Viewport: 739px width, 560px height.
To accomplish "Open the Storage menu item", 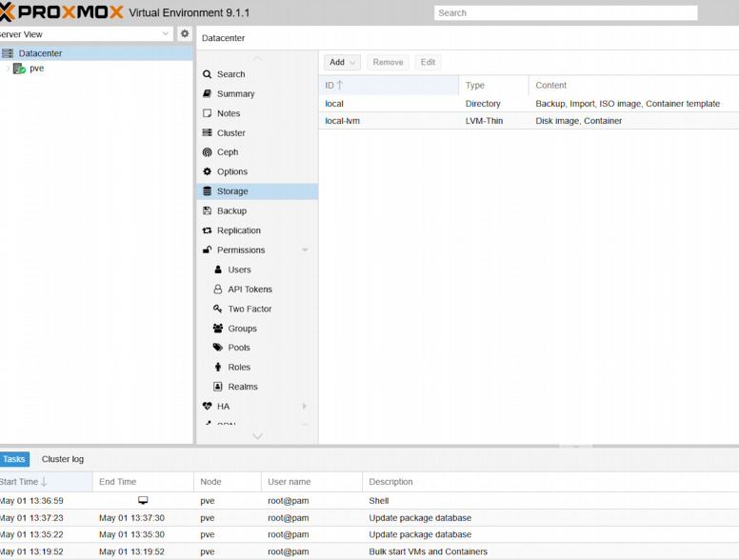I will click(257, 190).
